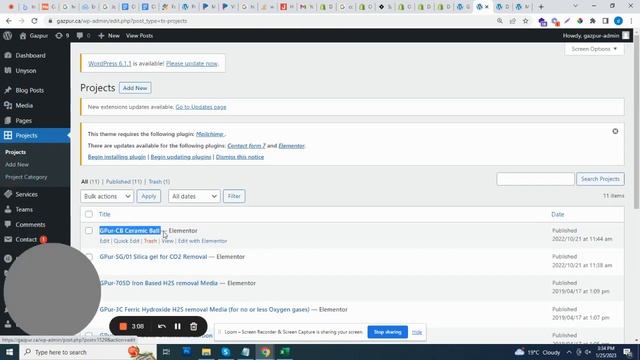Click the Apply button

tap(149, 196)
